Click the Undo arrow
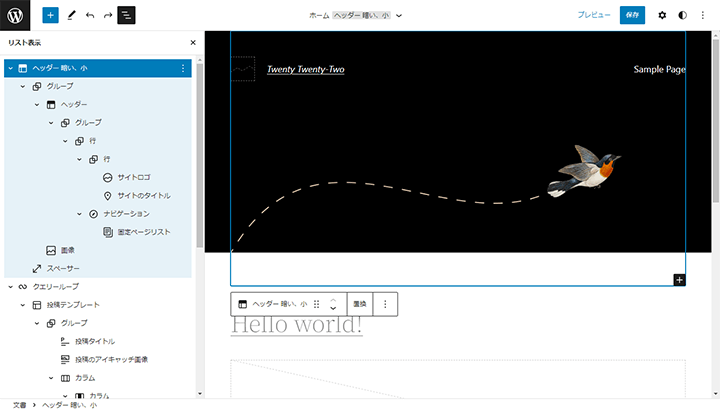Screen dimensions: 720x411 tap(90, 15)
